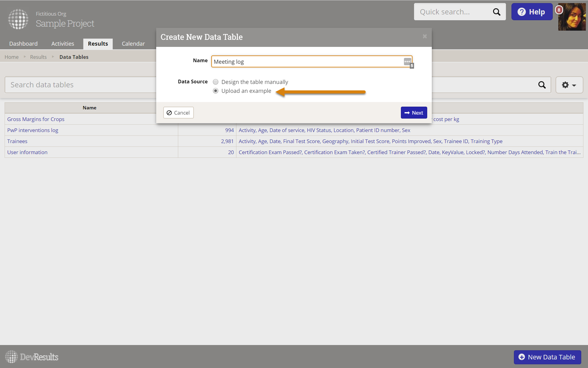Click the Sample Project globe logo
588x368 pixels.
(x=18, y=19)
